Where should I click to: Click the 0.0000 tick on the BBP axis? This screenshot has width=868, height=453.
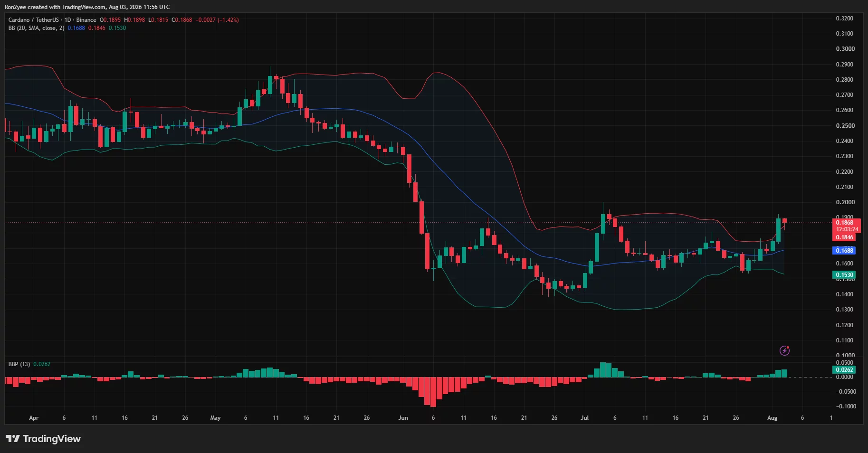(845, 377)
